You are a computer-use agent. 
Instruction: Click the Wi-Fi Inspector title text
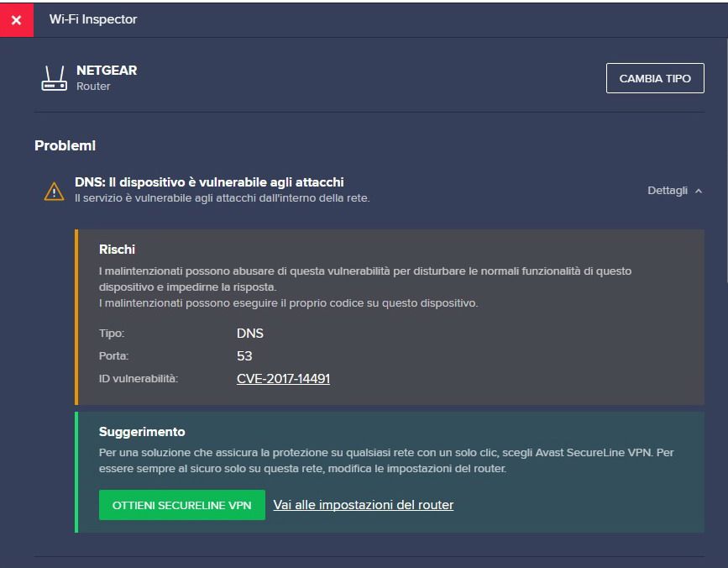tap(93, 19)
